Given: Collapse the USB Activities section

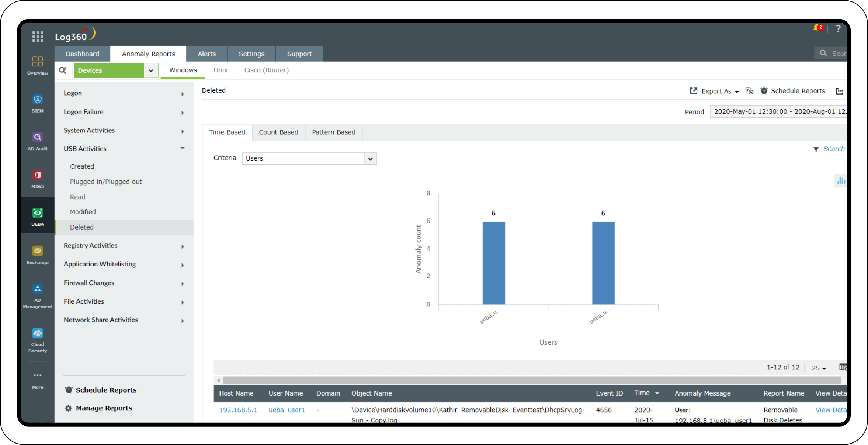Looking at the screenshot, I should click(x=182, y=148).
